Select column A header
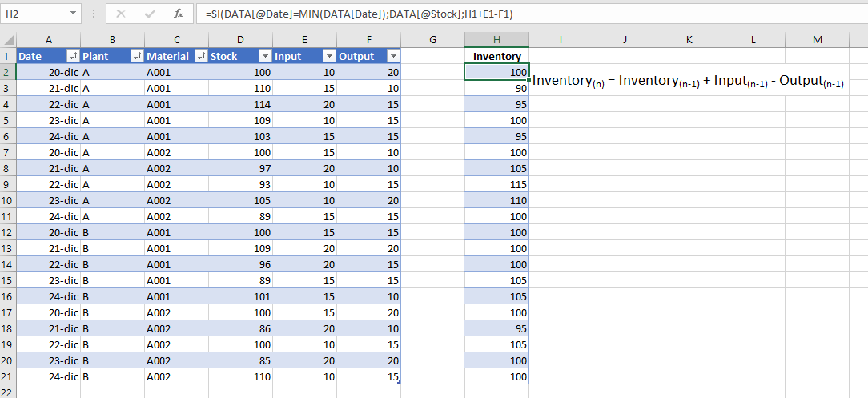The image size is (868, 398). pyautogui.click(x=49, y=40)
